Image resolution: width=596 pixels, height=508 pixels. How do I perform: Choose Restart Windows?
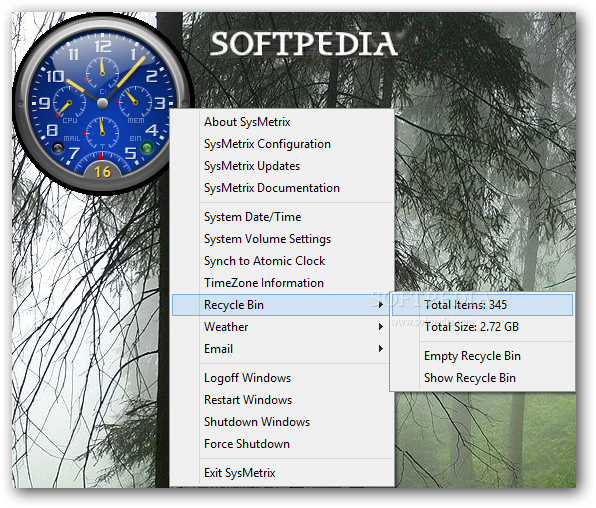click(282, 400)
